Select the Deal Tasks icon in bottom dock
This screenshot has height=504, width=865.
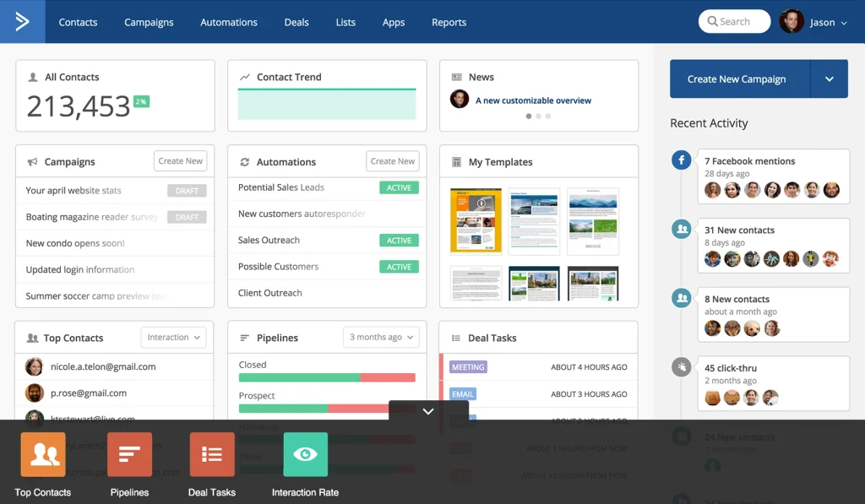click(x=211, y=454)
